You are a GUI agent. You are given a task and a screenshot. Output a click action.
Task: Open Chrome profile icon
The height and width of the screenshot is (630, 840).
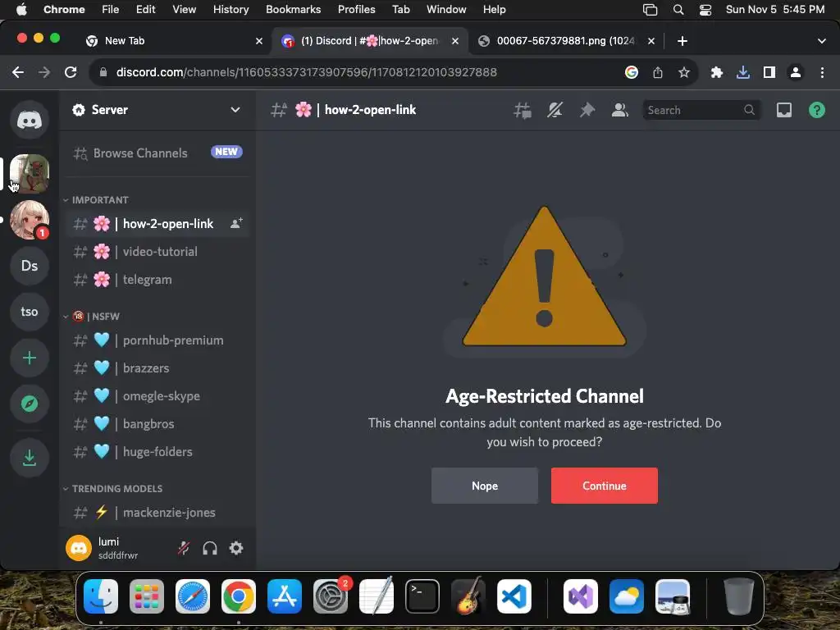796,72
